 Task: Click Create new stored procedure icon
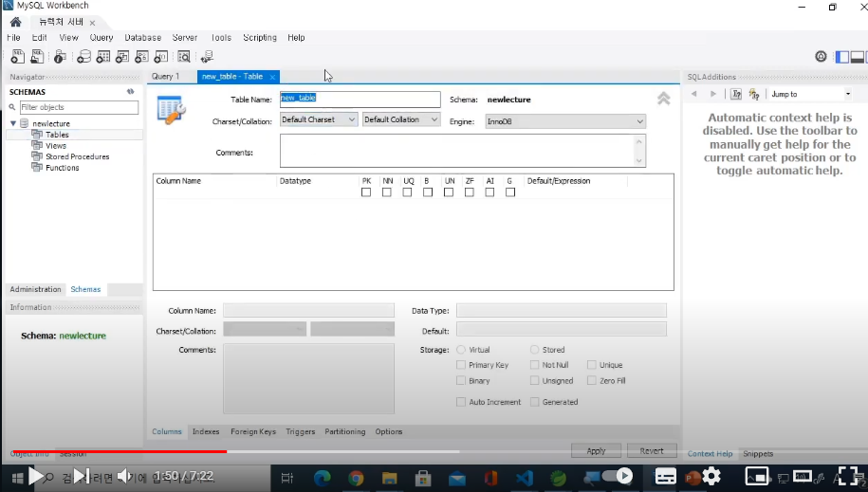pyautogui.click(x=141, y=57)
